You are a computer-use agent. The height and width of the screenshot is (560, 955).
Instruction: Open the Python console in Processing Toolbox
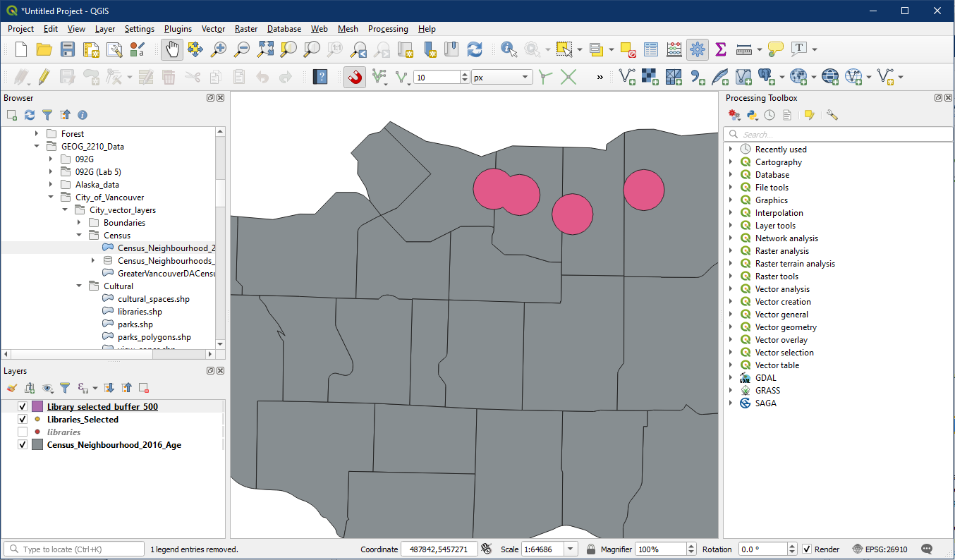click(752, 115)
